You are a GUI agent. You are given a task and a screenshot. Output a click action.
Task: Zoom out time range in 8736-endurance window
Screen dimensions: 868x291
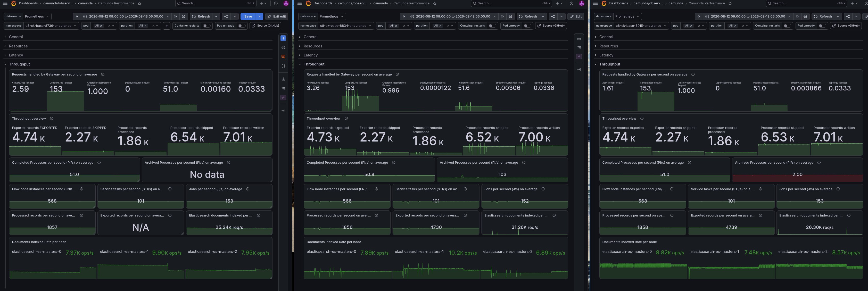pyautogui.click(x=184, y=16)
